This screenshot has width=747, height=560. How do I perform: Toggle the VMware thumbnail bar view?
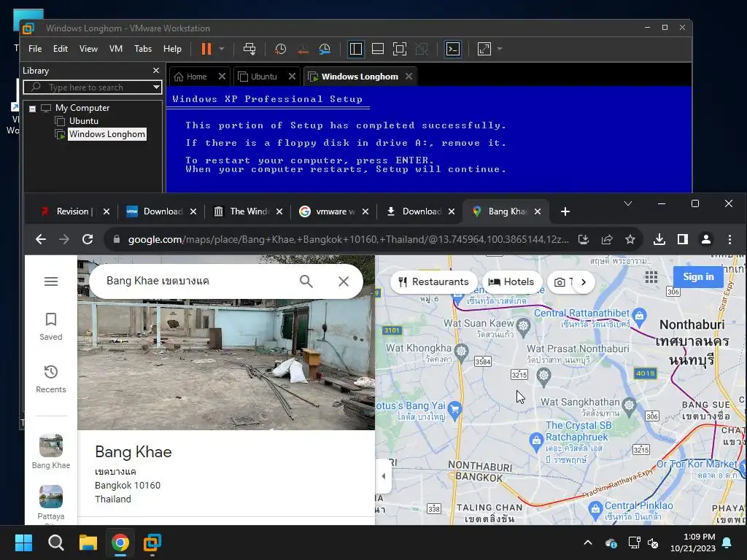tap(378, 49)
